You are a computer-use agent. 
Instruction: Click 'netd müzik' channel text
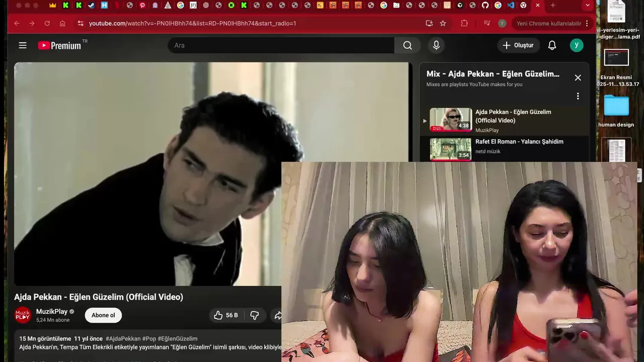point(488,151)
